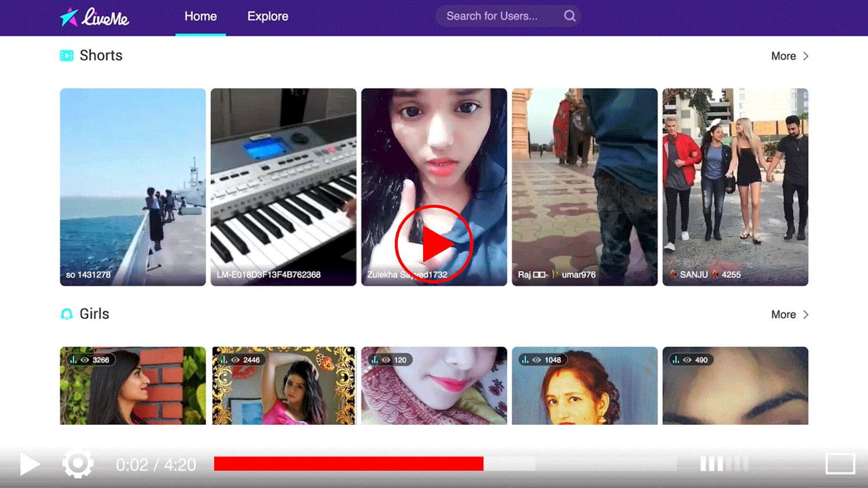Image resolution: width=868 pixels, height=488 pixels.
Task: Open More for the Girls section
Action: click(x=783, y=314)
